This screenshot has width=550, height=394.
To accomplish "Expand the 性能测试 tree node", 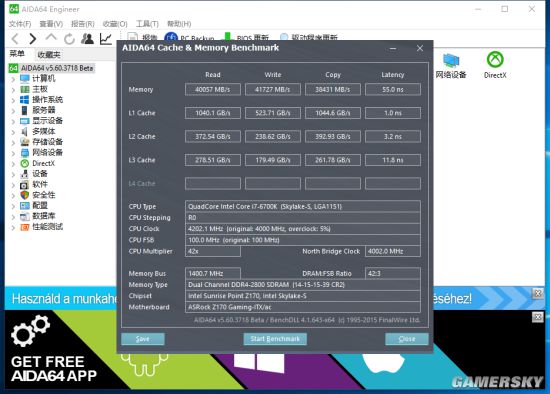I will [x=13, y=228].
